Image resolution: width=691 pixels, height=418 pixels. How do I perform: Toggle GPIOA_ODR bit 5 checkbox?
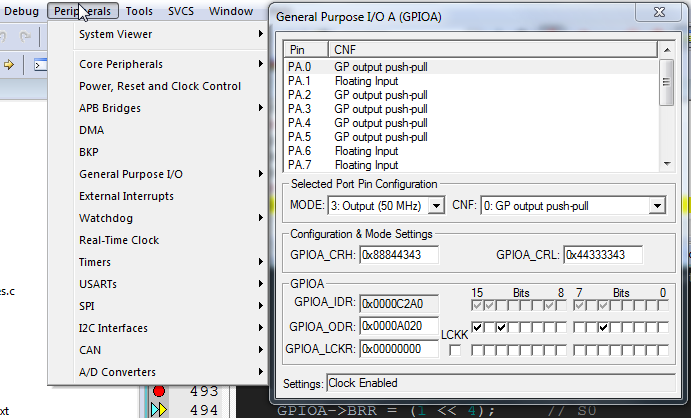click(605, 327)
